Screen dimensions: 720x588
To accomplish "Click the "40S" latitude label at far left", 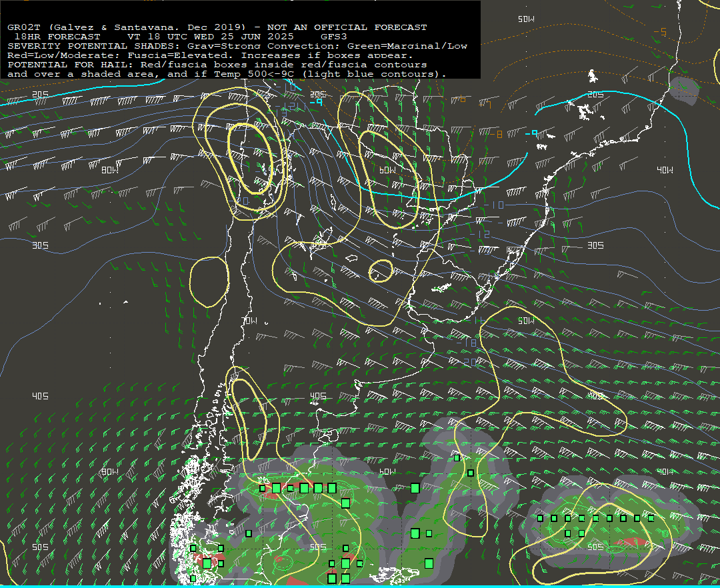I will [41, 396].
